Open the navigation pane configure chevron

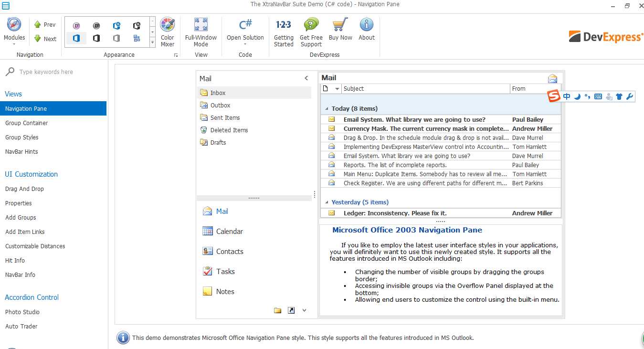304,311
